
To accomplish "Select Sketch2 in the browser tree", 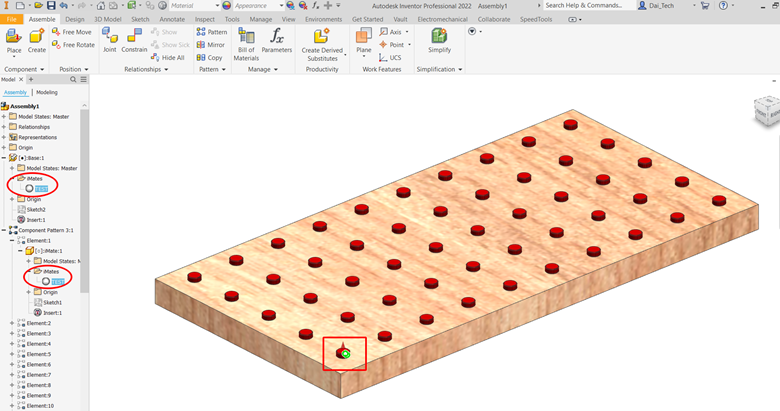I will pos(36,209).
